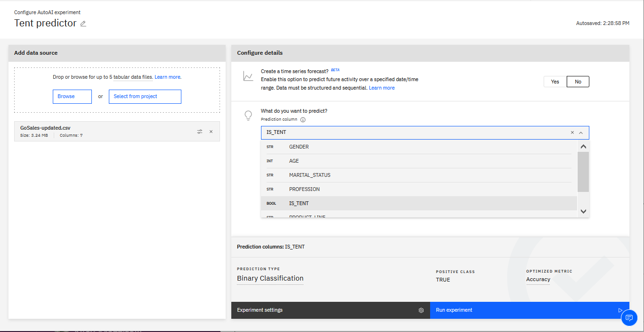Screen dimensions: 644x332
Task: Click Select from project button
Action: (145, 96)
